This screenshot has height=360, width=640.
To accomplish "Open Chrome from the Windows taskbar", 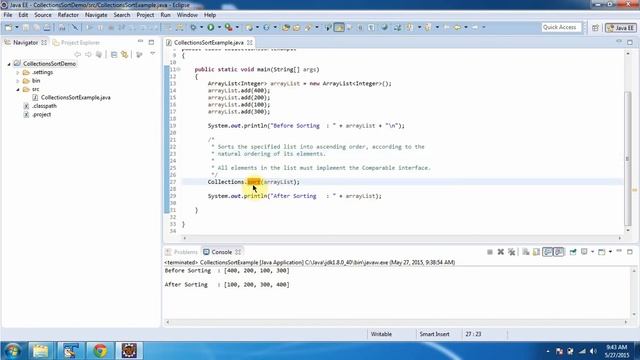I will tap(100, 351).
